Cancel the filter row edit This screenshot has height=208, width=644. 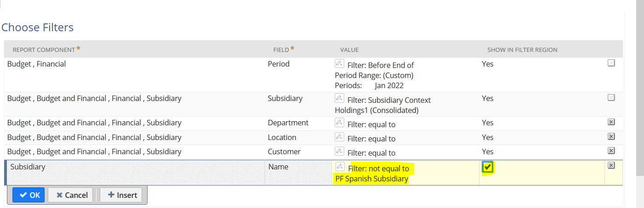pyautogui.click(x=71, y=195)
